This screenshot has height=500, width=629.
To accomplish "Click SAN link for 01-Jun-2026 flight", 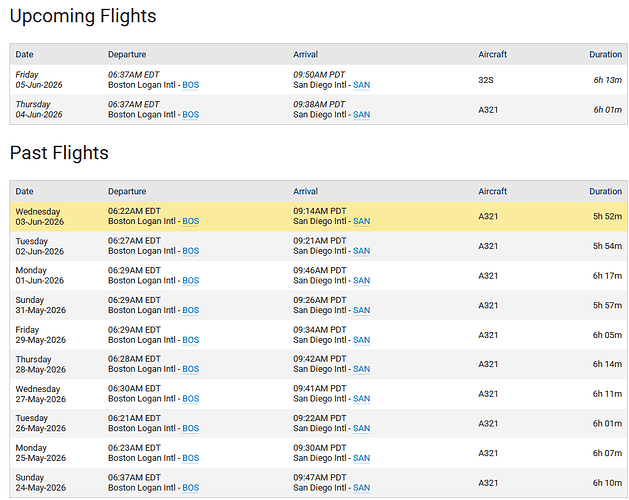I will pyautogui.click(x=361, y=281).
